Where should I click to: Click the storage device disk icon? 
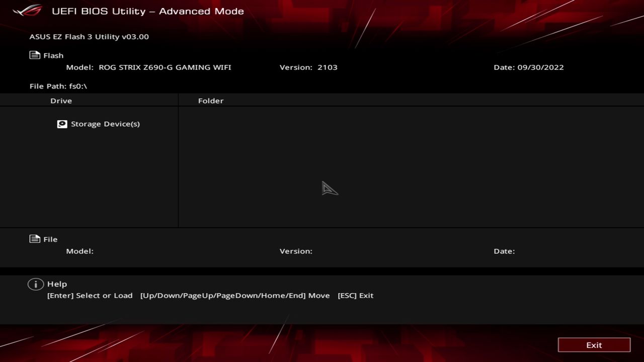point(62,124)
